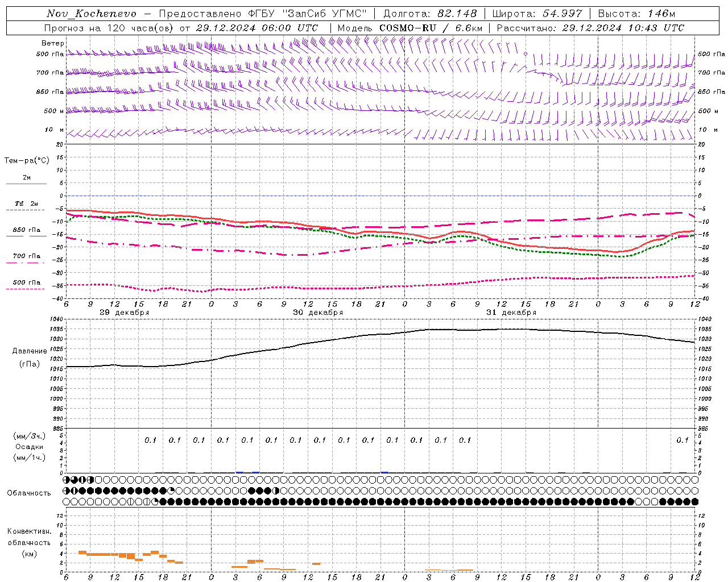Click the 'Конвективн.' convective cloud label
The width and height of the screenshot is (728, 582).
point(29,531)
